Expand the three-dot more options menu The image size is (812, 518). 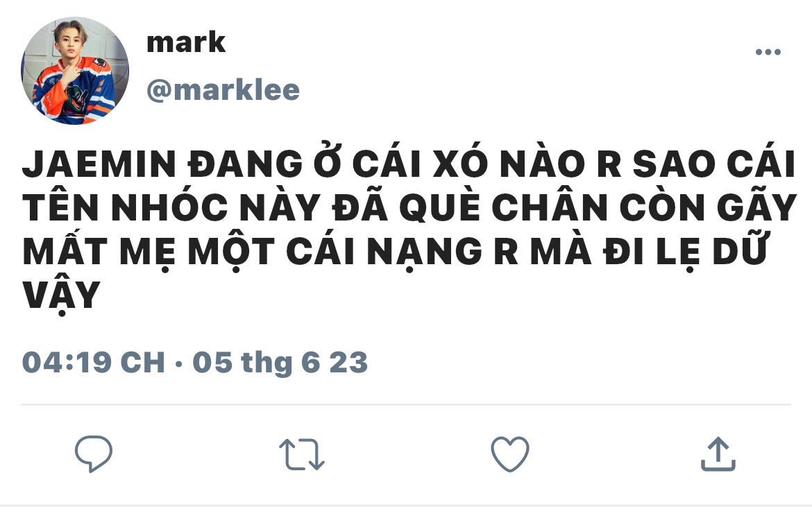click(x=768, y=52)
